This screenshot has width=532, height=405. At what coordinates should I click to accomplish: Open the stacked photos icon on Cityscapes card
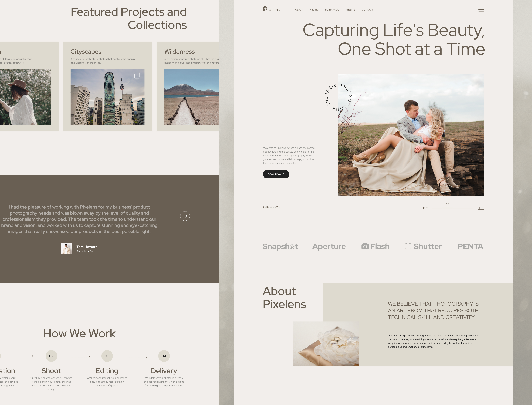[137, 75]
